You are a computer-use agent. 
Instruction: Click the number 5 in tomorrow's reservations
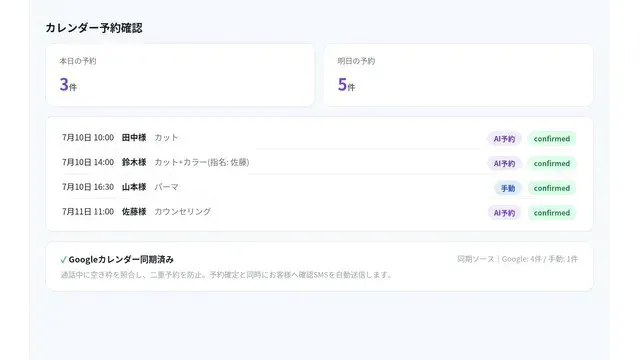pos(342,84)
